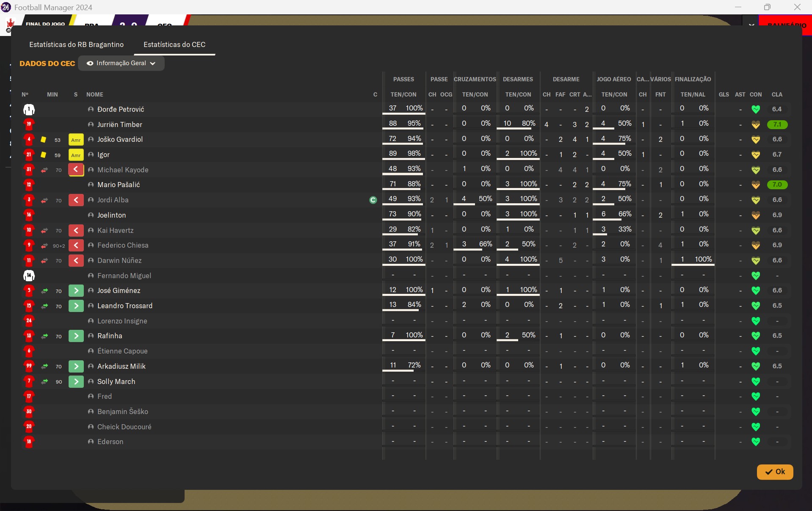Click Fernando Miguel's white keeper shirt icon
Image resolution: width=812 pixels, height=511 pixels.
click(29, 276)
